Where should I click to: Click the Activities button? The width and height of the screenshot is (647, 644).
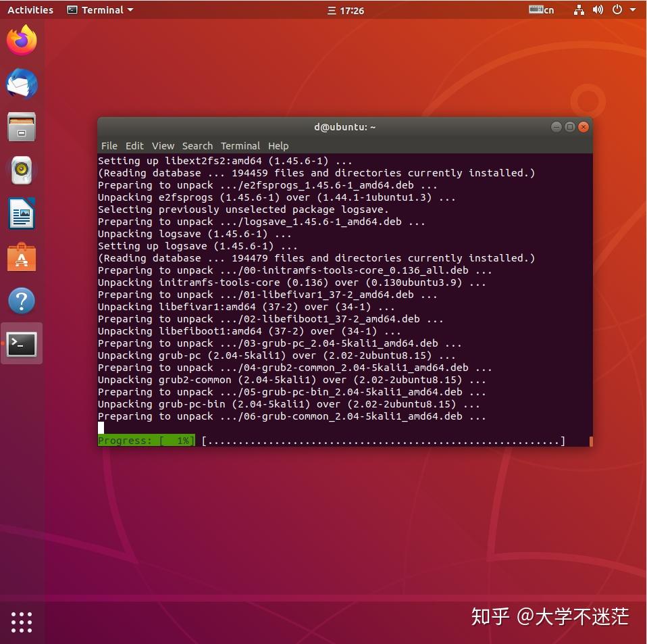pyautogui.click(x=30, y=9)
